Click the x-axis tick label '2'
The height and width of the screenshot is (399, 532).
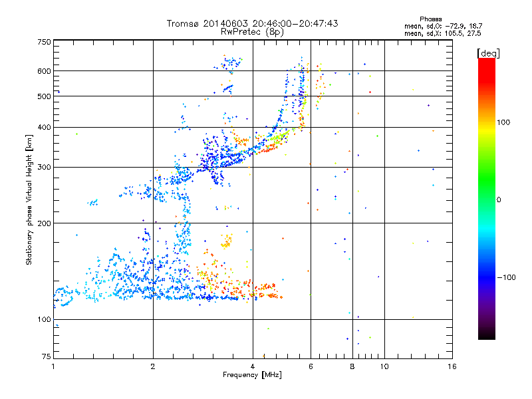pos(153,366)
